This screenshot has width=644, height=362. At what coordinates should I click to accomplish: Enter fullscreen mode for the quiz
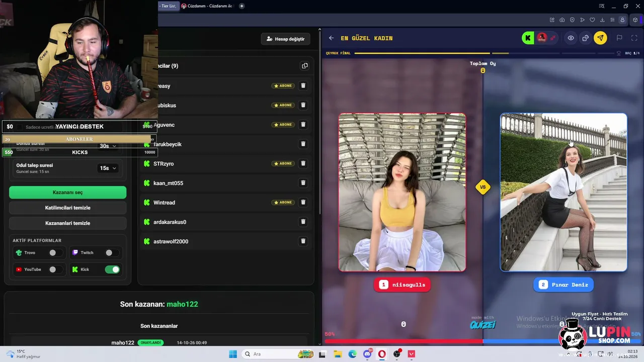[634, 38]
